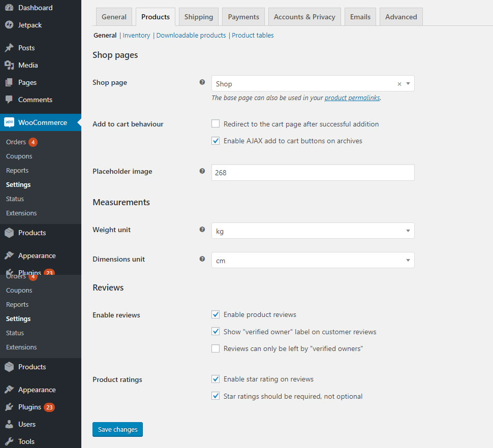The width and height of the screenshot is (493, 448).
Task: Open the Product tables sub-section
Action: click(253, 35)
